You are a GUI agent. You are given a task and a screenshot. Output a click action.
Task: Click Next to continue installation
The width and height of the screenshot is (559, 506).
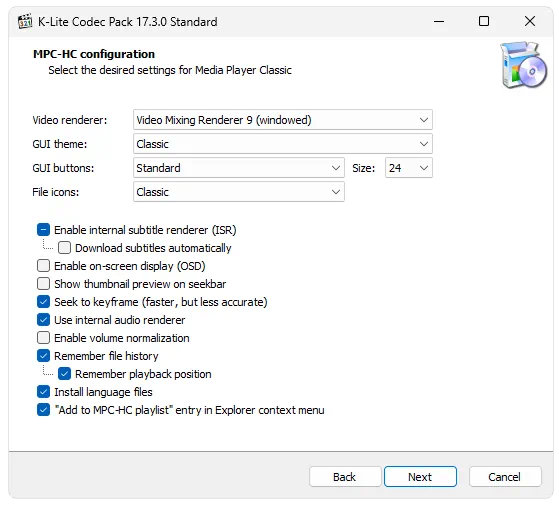(420, 477)
